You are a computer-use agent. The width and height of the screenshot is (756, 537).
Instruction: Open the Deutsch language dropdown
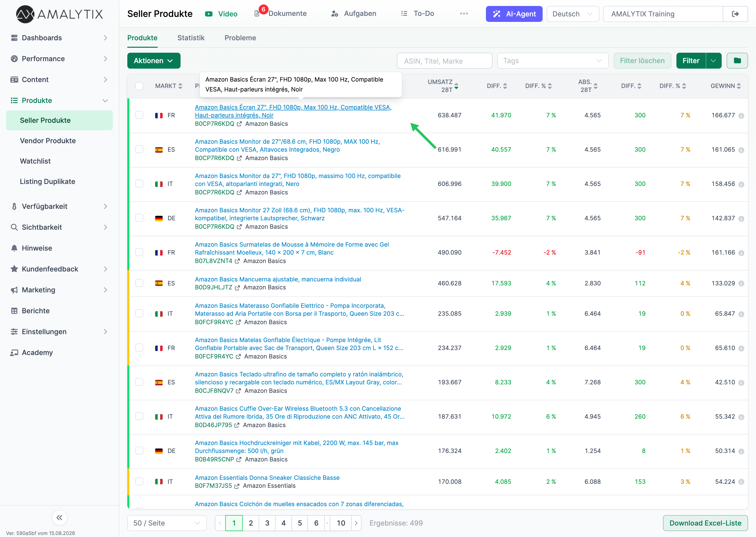coord(572,14)
